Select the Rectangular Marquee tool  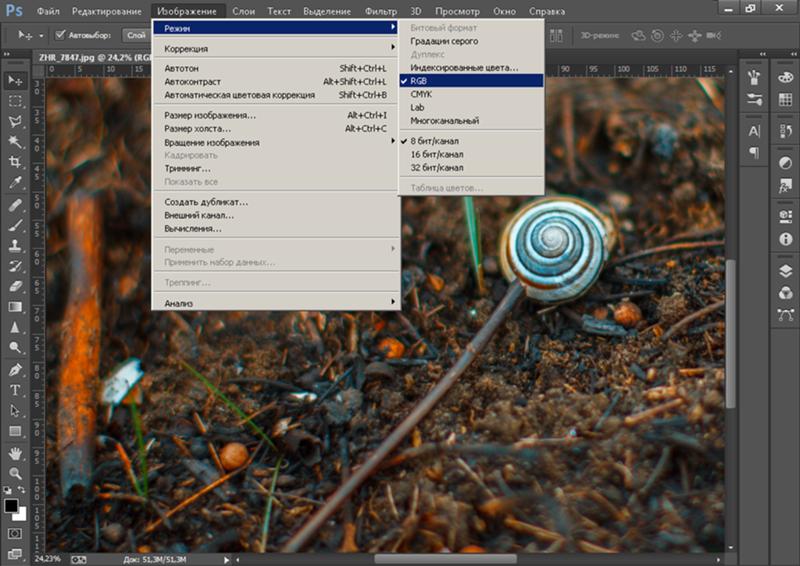click(x=15, y=101)
